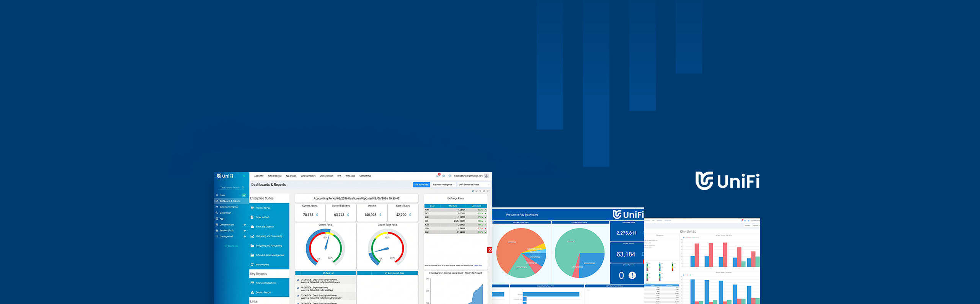Click the exclamation icon in Critical Renewals
Viewport: 980px width, 304px height.
click(x=632, y=275)
